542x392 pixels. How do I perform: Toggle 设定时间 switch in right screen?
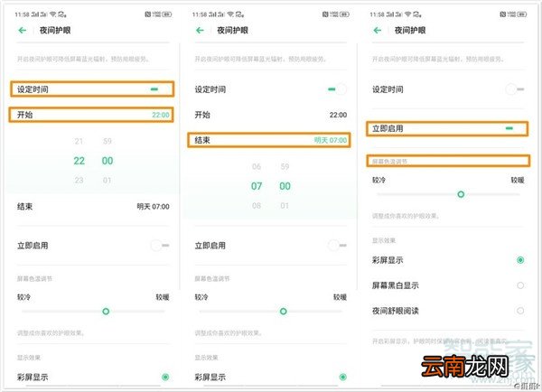[x=515, y=89]
